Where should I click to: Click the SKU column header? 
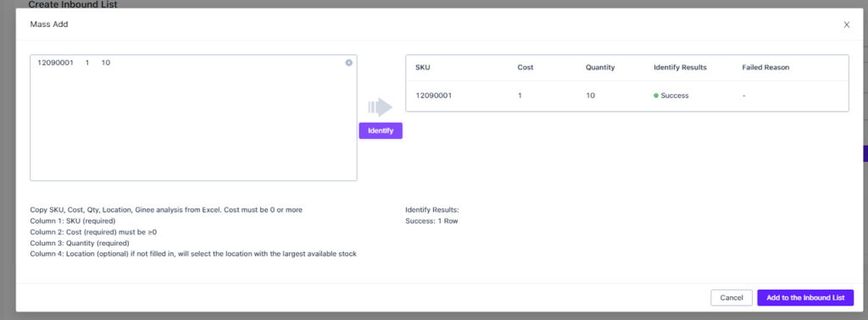click(x=422, y=68)
